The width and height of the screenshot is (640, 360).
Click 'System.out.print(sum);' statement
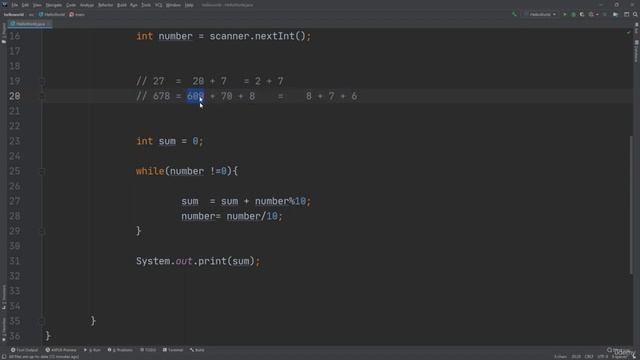(198, 261)
